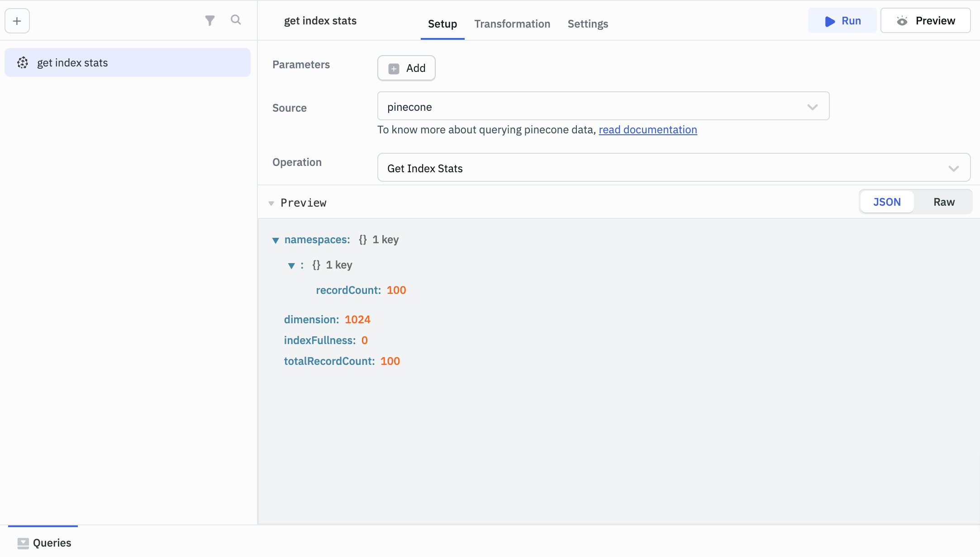Open the query filter funnel icon
This screenshot has width=980, height=557.
(x=209, y=20)
